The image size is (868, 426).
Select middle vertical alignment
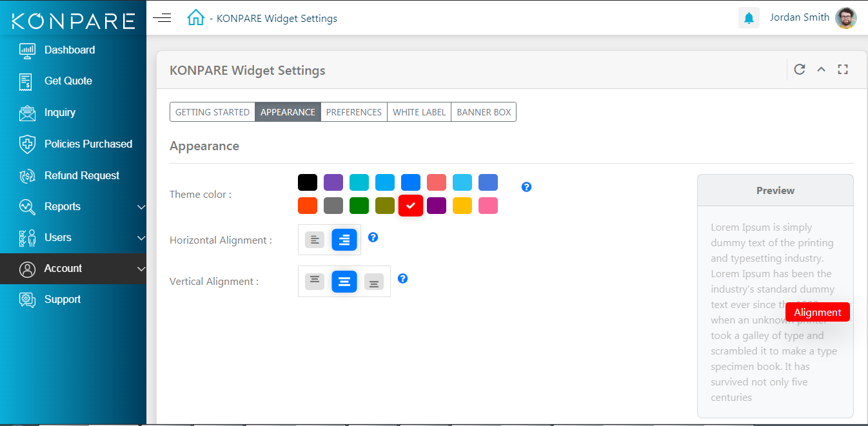pyautogui.click(x=344, y=282)
